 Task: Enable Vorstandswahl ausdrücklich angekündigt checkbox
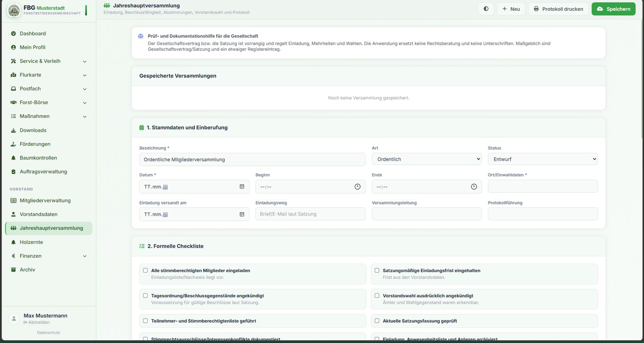377,296
